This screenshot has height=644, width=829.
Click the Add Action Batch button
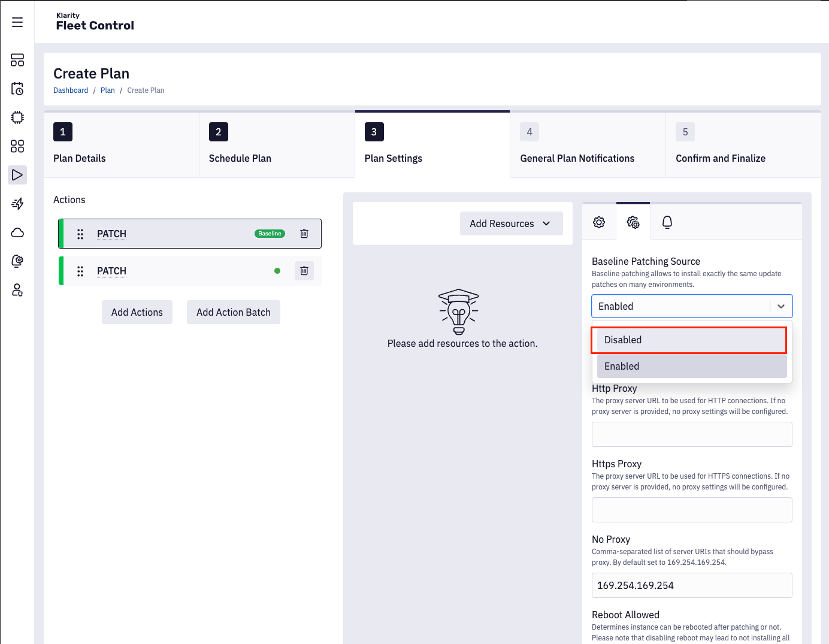[233, 312]
